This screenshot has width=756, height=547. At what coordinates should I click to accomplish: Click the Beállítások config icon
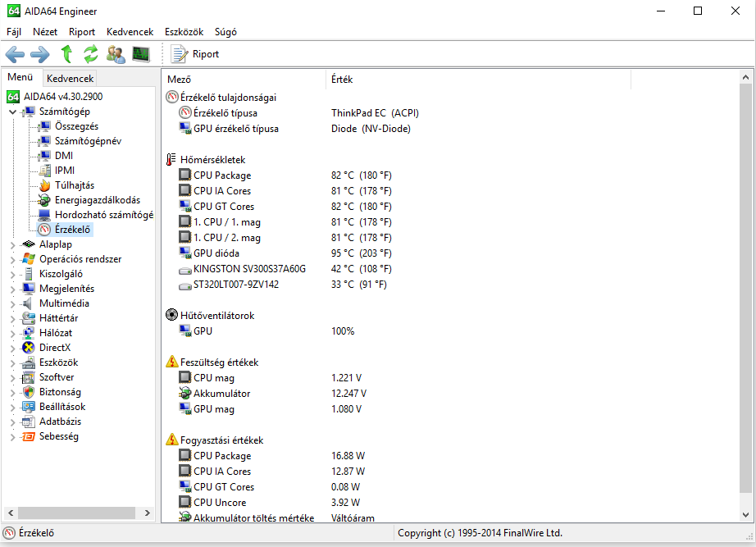pyautogui.click(x=29, y=407)
